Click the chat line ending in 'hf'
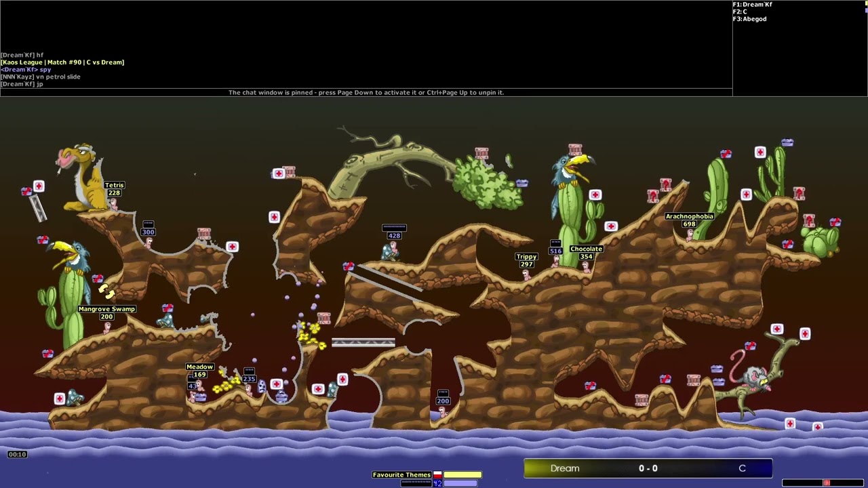This screenshot has width=868, height=488. 22,55
